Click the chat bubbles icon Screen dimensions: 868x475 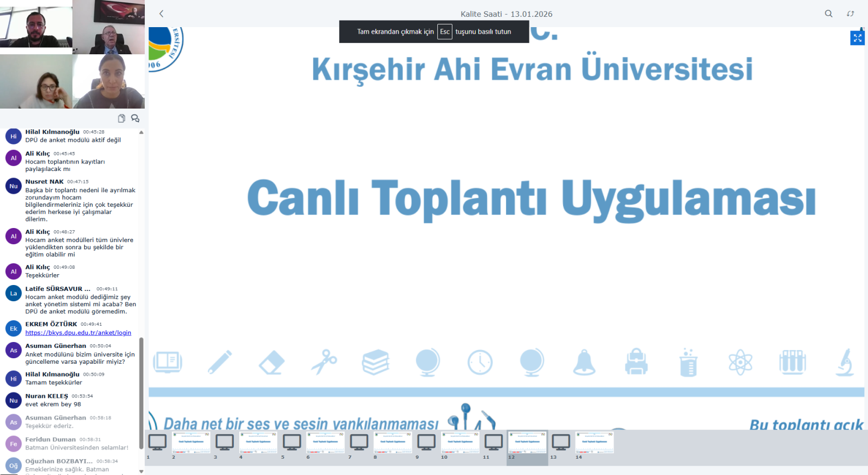tap(135, 118)
